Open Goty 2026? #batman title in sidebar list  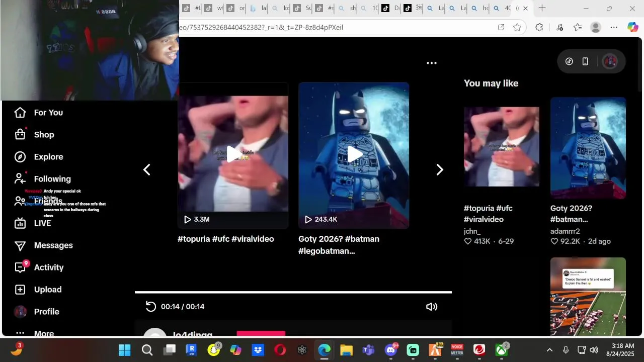571,214
